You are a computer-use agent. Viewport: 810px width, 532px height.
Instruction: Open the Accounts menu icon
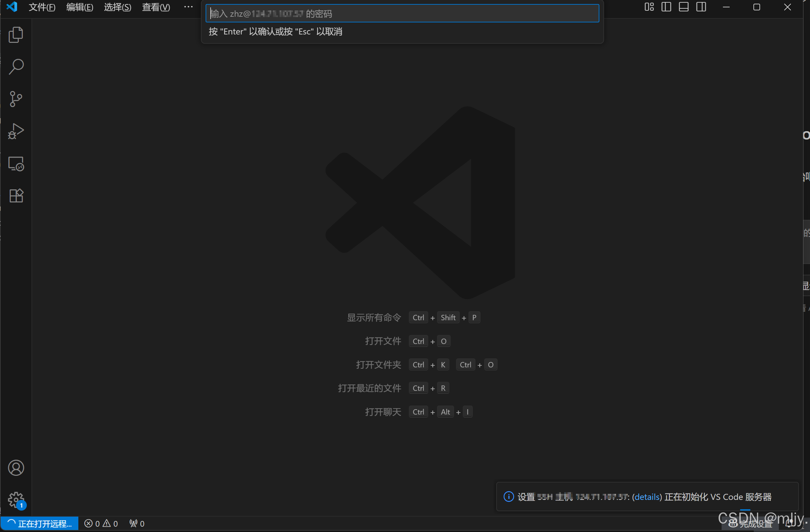coord(16,468)
